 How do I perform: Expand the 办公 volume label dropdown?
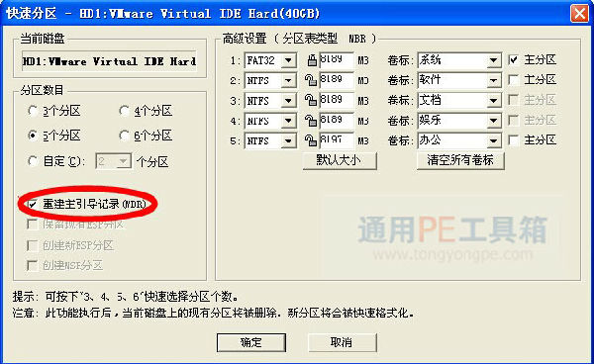pos(493,141)
